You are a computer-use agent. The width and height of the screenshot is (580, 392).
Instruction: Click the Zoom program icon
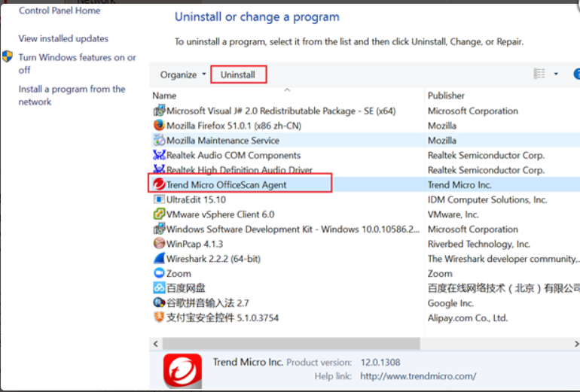159,273
